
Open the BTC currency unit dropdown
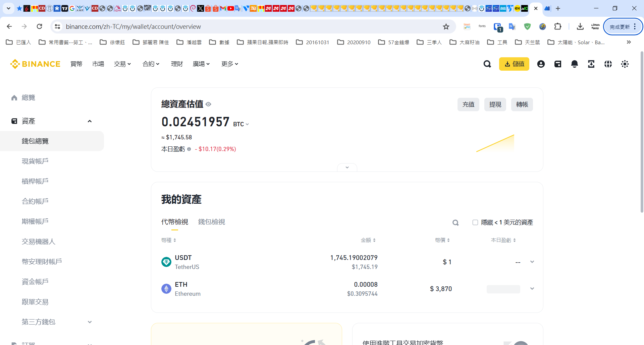click(x=241, y=124)
